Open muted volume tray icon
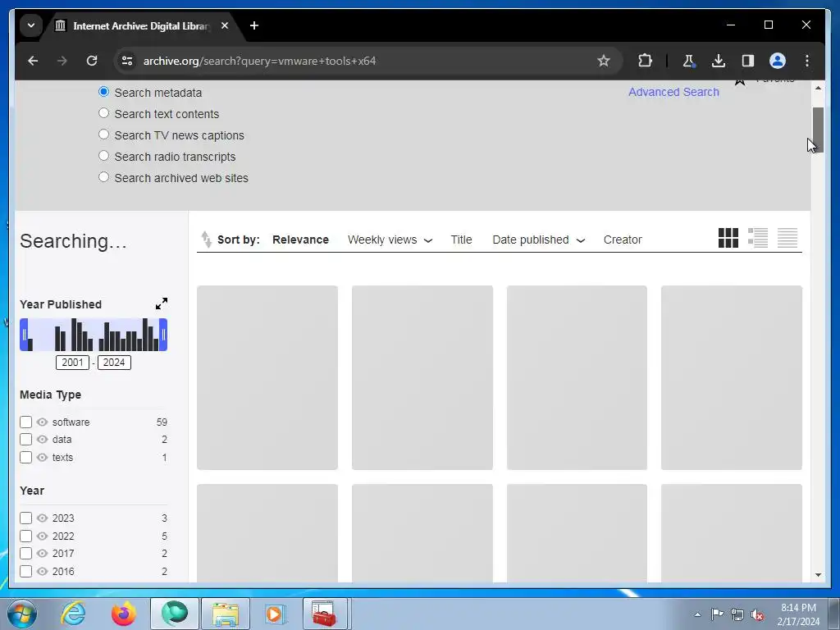Screen dimensions: 840x630 [x=757, y=614]
